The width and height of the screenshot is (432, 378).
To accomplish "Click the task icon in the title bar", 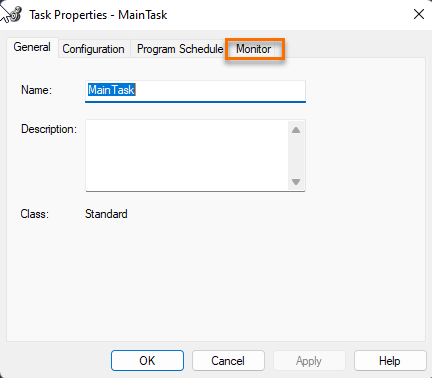I will point(11,14).
